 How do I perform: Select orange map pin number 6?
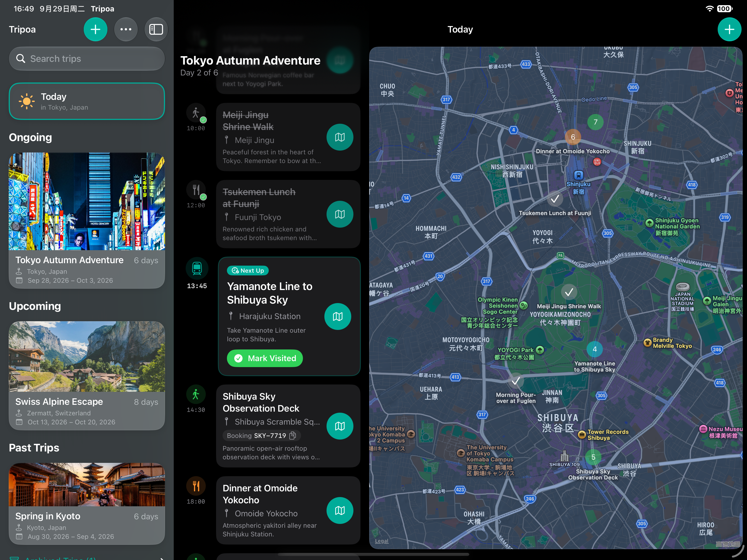[573, 137]
